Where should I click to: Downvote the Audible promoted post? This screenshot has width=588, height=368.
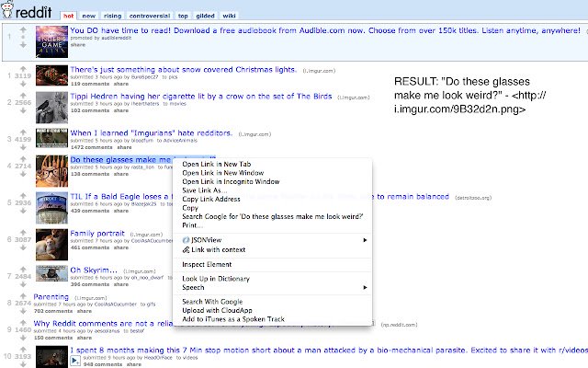tap(23, 45)
